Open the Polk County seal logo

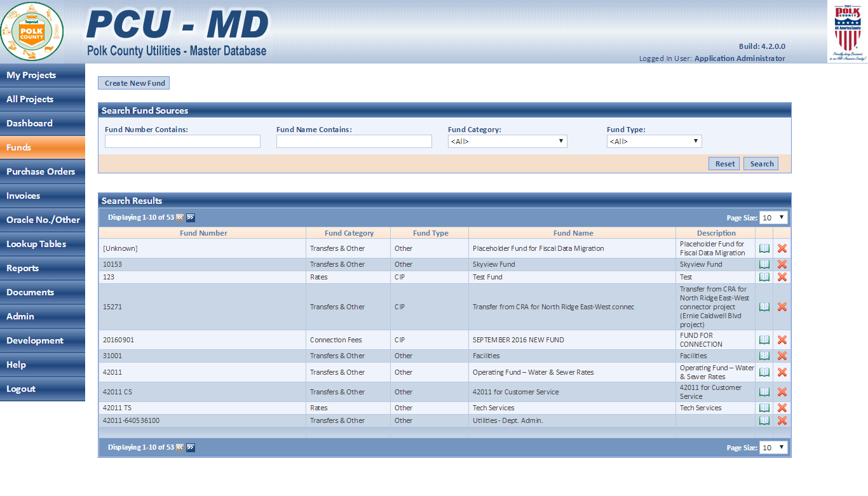[32, 31]
